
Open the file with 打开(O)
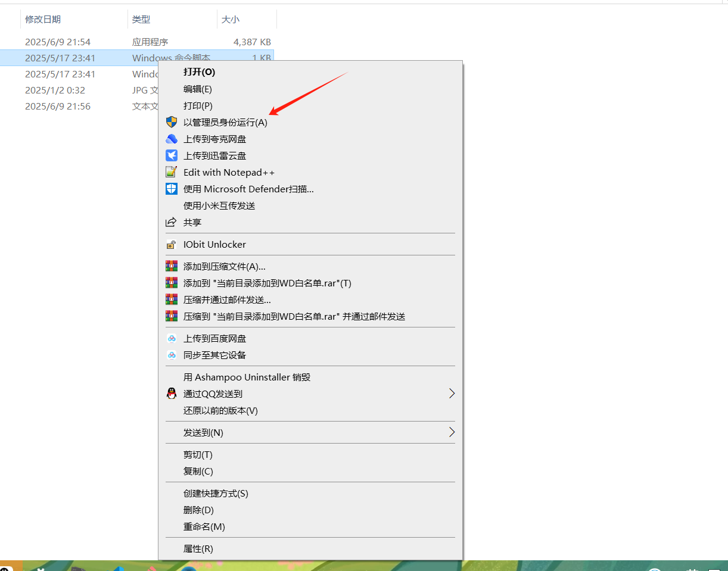[199, 72]
